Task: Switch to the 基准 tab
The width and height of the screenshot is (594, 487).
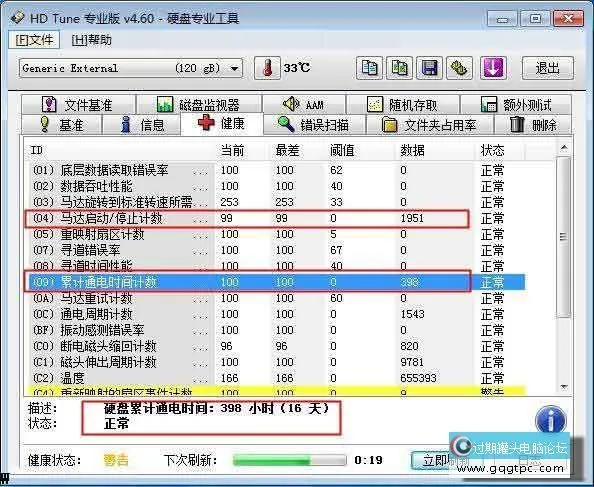Action: (x=62, y=124)
